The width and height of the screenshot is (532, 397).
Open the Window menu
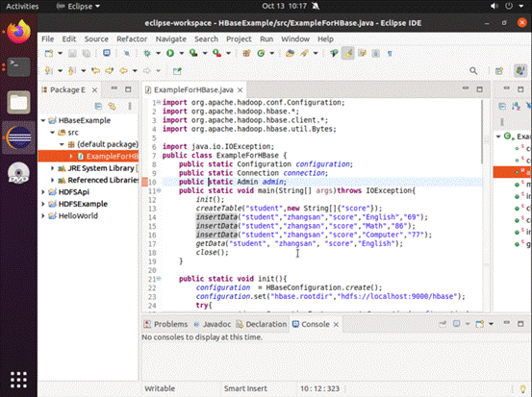coord(295,39)
